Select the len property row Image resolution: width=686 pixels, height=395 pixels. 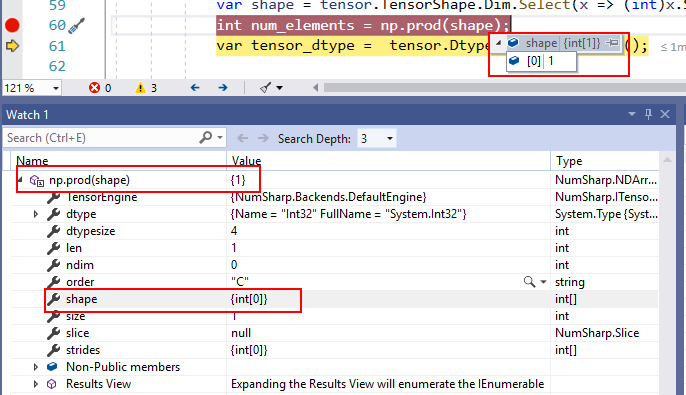[x=335, y=248]
